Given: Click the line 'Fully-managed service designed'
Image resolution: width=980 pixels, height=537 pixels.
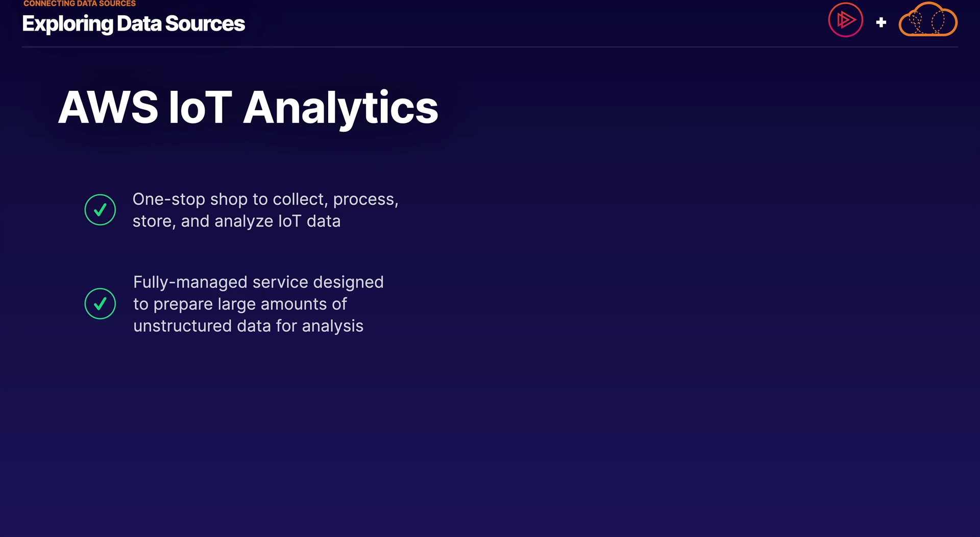Looking at the screenshot, I should point(258,282).
